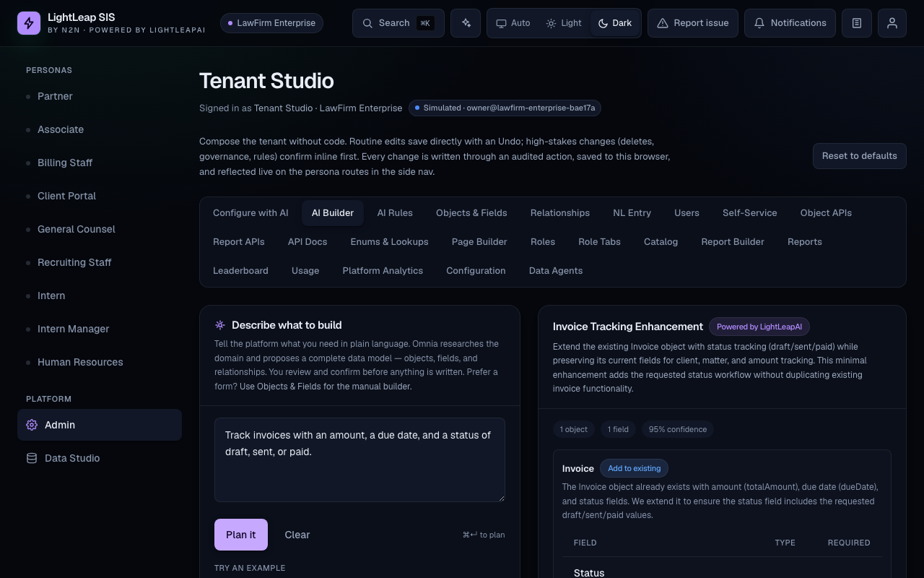Switch theme to Auto
The width and height of the screenshot is (924, 578).
[513, 23]
